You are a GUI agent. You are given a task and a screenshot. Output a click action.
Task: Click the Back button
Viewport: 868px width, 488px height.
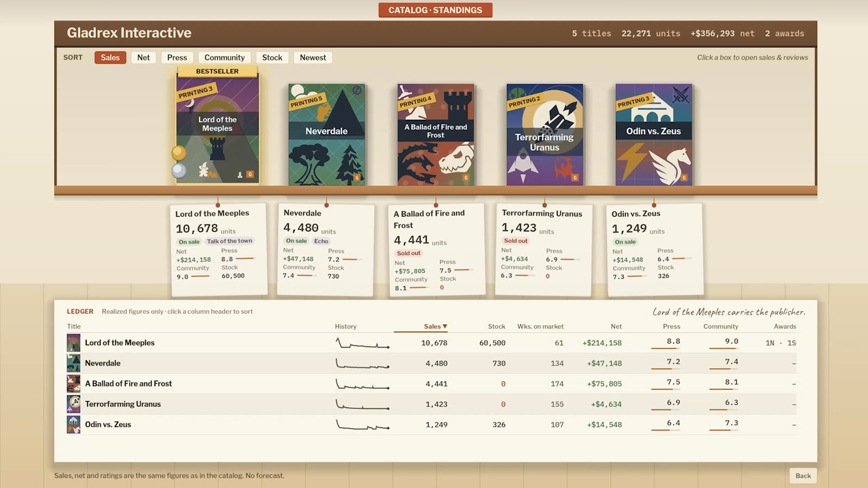point(803,476)
